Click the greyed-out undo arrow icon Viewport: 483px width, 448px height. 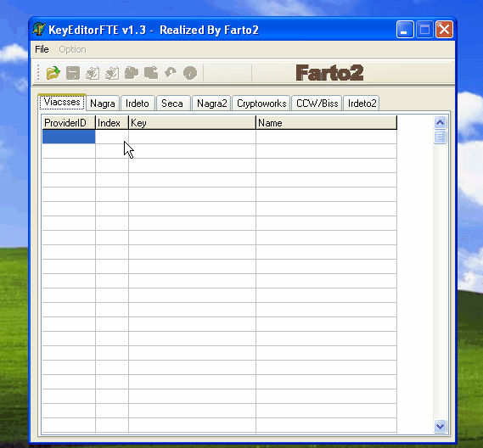[x=171, y=73]
